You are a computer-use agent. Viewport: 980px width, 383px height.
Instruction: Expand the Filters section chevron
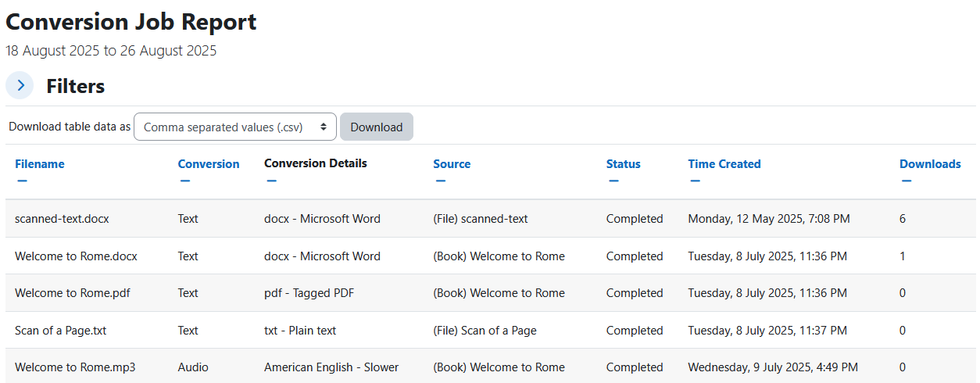tap(20, 85)
